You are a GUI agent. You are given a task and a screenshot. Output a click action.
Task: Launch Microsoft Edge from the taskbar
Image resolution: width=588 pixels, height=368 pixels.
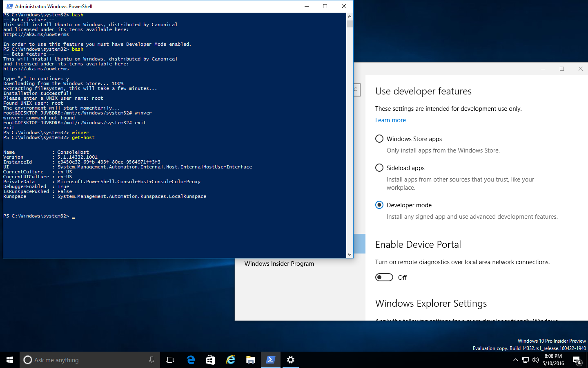pos(191,360)
